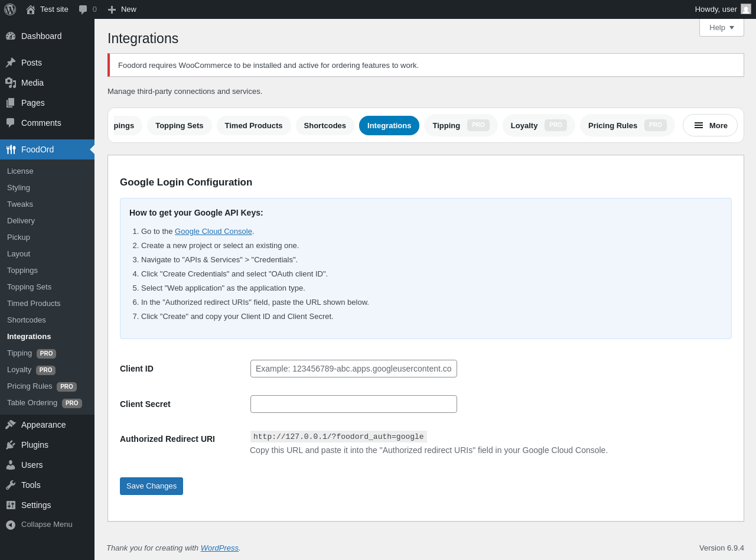756x560 pixels.
Task: Focus the Client ID input field
Action: click(x=353, y=369)
